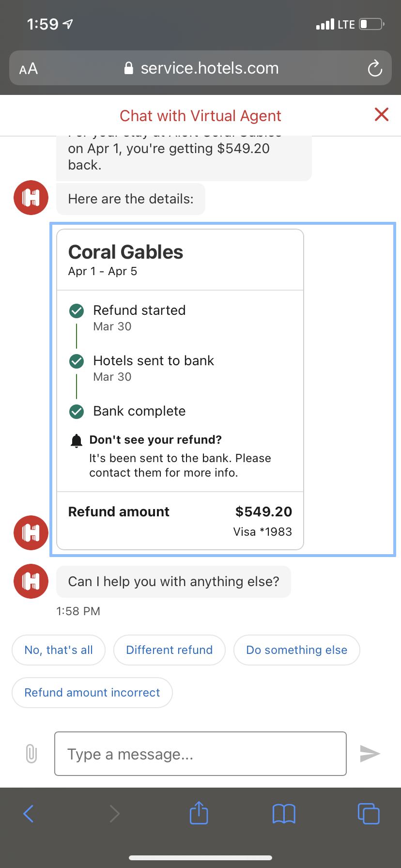Tap the Hotels.com avatar beside "Here are the details"
401x868 pixels.
tap(31, 198)
